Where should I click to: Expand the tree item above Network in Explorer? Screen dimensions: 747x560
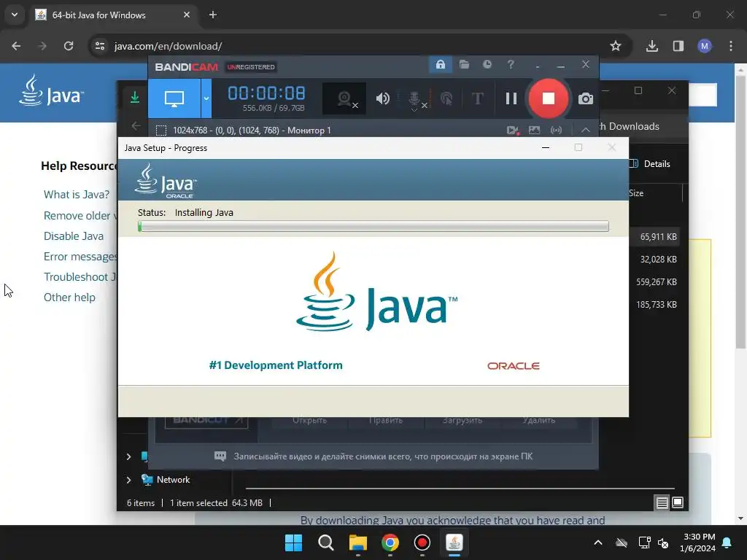tap(128, 456)
